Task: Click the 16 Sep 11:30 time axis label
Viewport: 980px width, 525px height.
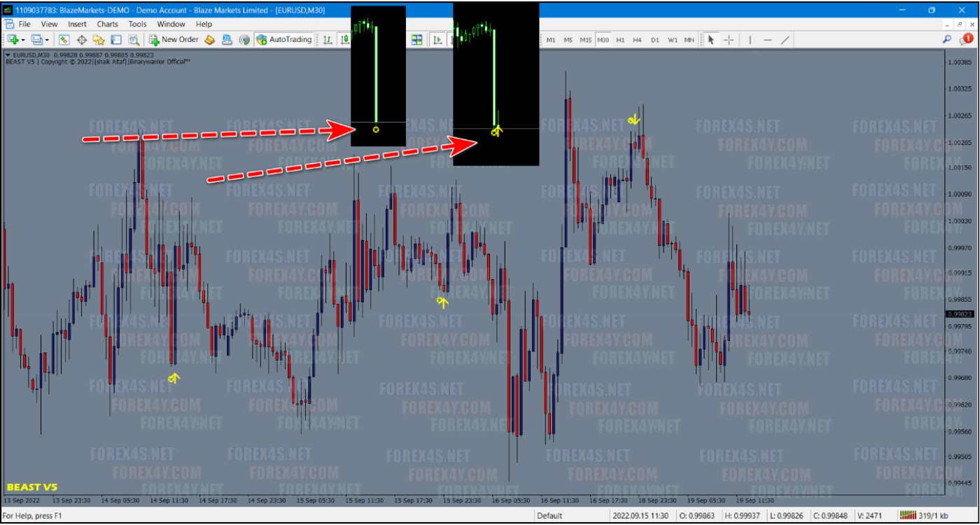Action: [559, 500]
